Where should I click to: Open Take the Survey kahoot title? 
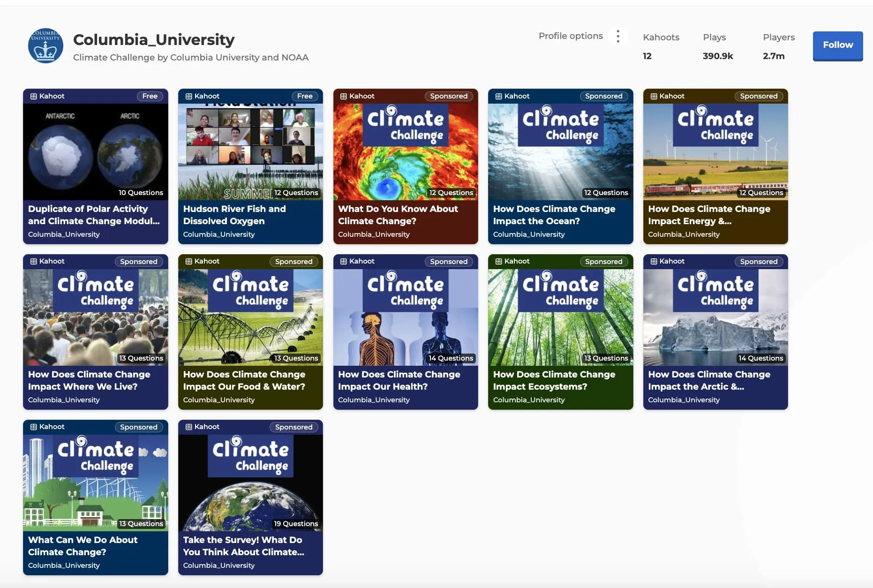[x=244, y=546]
